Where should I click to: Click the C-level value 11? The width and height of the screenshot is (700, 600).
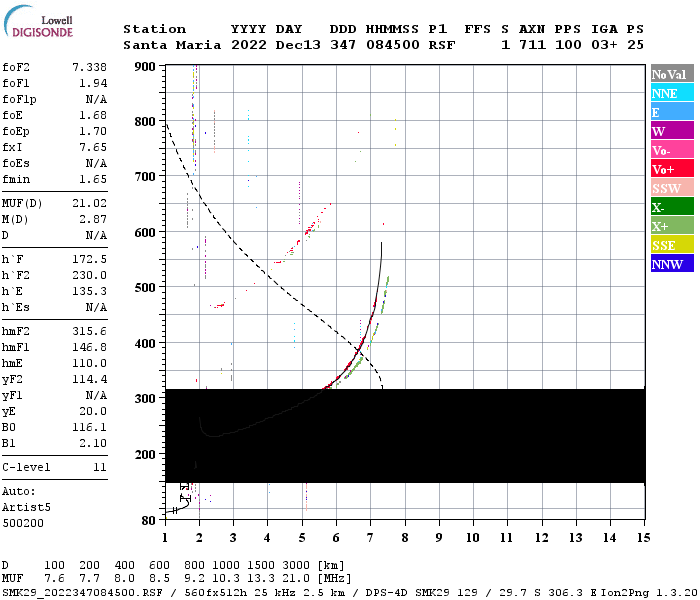pyautogui.click(x=100, y=467)
